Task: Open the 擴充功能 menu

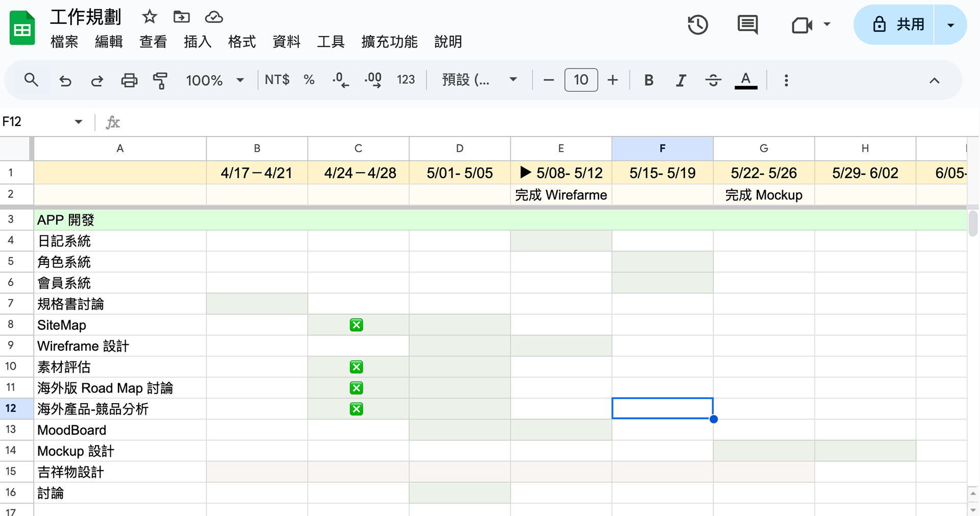Action: [389, 42]
